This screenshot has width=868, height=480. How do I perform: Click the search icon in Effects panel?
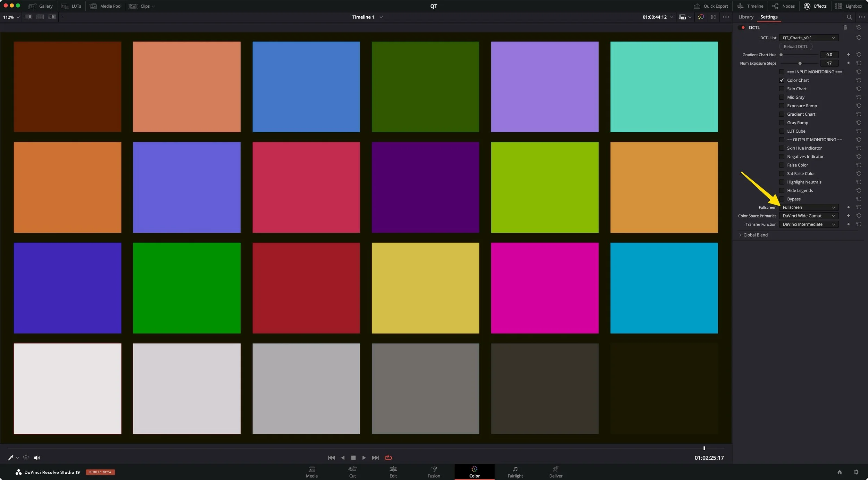849,17
